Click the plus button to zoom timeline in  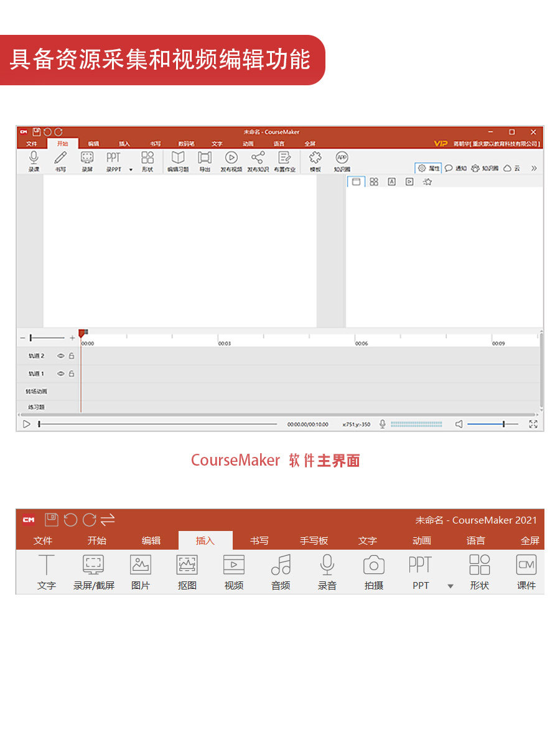(x=72, y=337)
